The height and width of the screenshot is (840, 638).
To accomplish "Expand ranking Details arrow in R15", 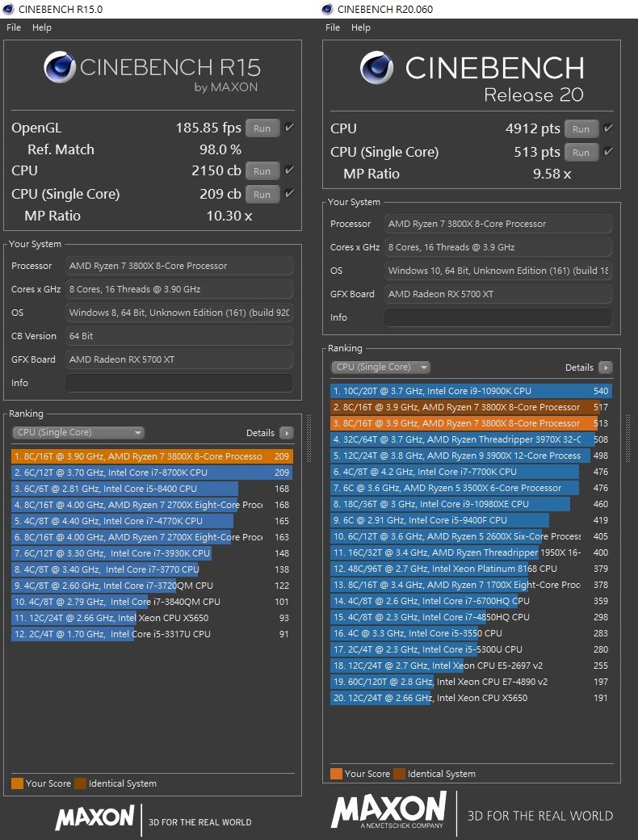I will [x=287, y=433].
